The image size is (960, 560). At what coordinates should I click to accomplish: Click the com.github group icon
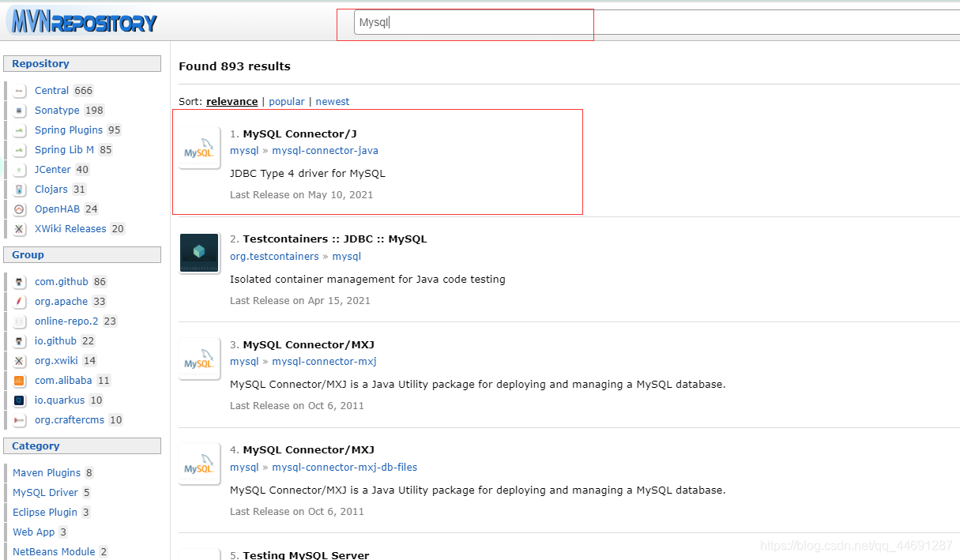coord(20,282)
